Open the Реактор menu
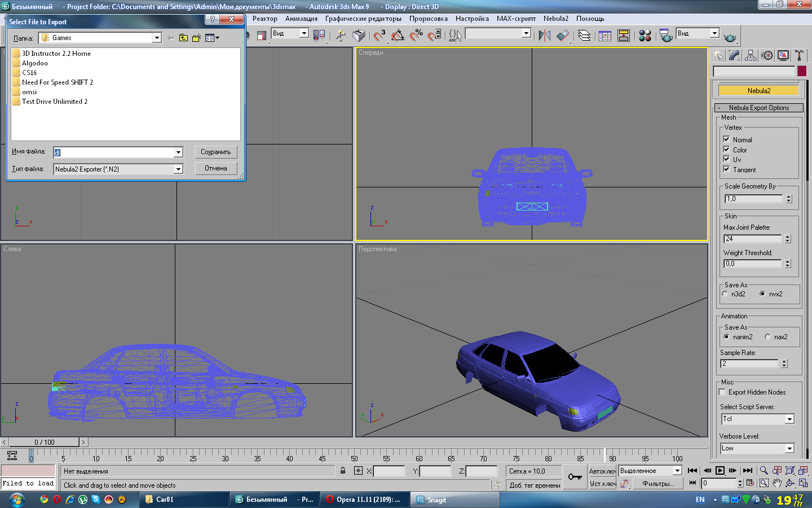 pos(264,19)
